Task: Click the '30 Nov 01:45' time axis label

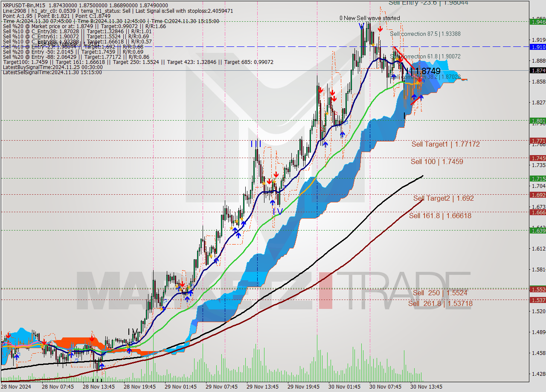Action: (x=345, y=387)
